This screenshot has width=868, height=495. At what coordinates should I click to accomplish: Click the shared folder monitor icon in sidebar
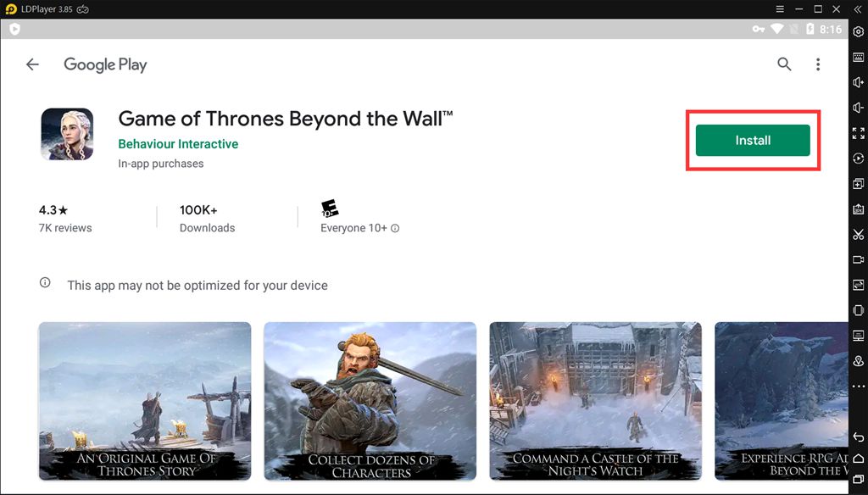[x=858, y=336]
